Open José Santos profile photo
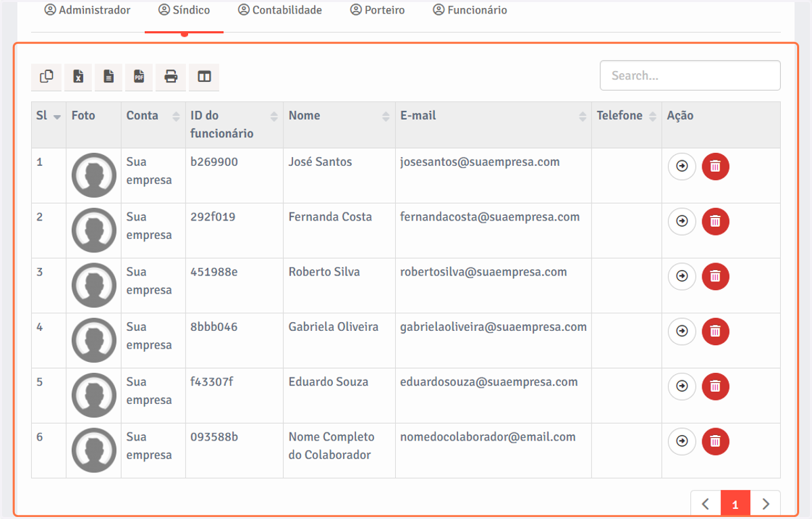Image resolution: width=812 pixels, height=519 pixels. 94,175
